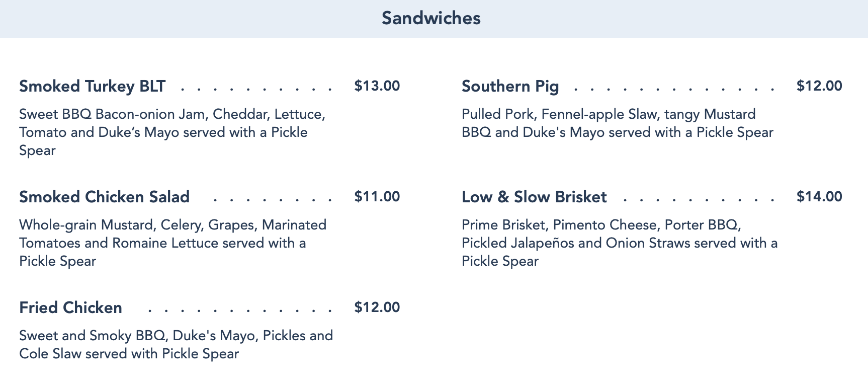Click the Smoked Chicken Salad $11.00 price
Viewport: 868px width, 383px height.
[x=377, y=197]
